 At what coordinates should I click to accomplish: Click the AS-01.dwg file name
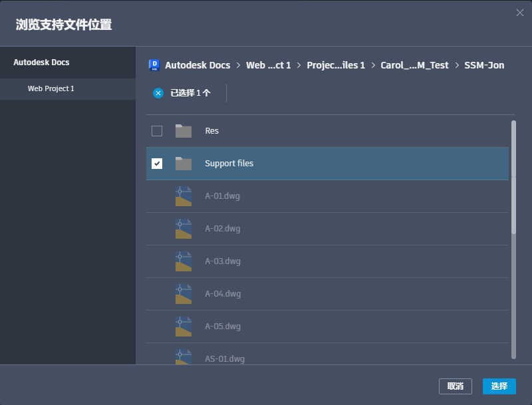(x=225, y=359)
